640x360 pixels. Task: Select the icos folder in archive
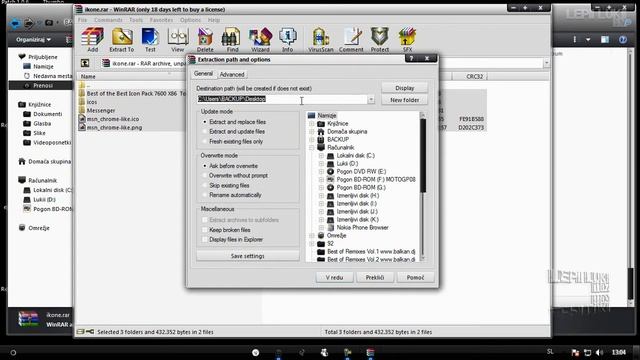(x=92, y=102)
